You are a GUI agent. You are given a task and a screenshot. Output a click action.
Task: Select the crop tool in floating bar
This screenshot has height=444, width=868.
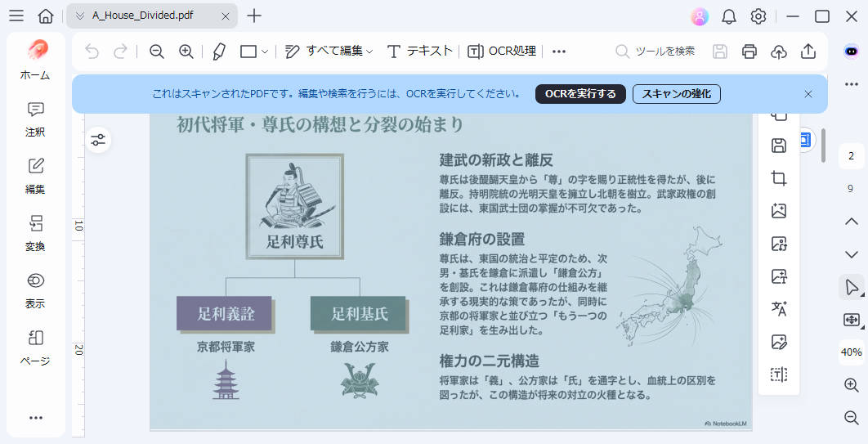click(779, 178)
